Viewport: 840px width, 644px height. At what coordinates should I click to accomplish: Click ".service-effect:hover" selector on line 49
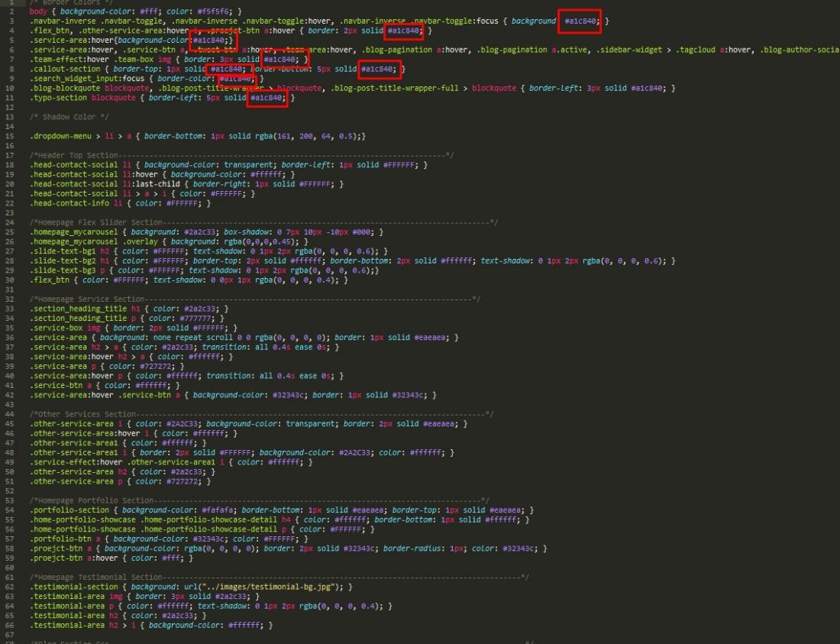click(76, 464)
